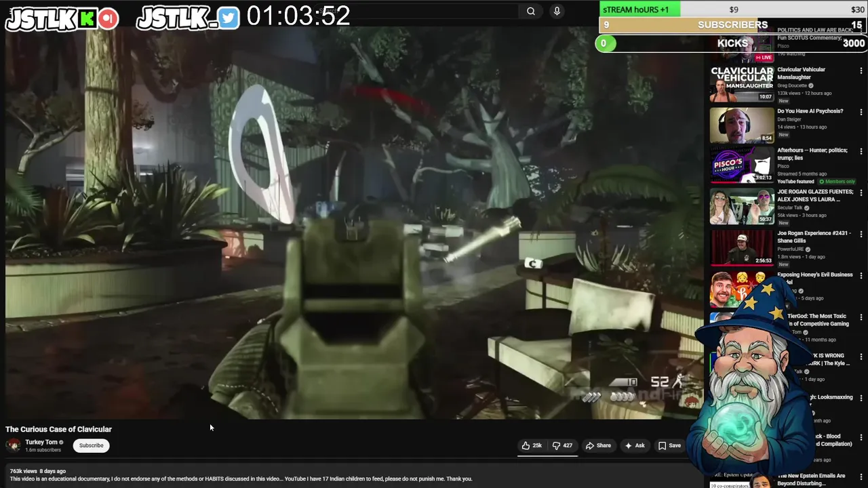
Task: Open 'Do You Have AI Psychosis?' thumbnail
Action: click(x=742, y=125)
